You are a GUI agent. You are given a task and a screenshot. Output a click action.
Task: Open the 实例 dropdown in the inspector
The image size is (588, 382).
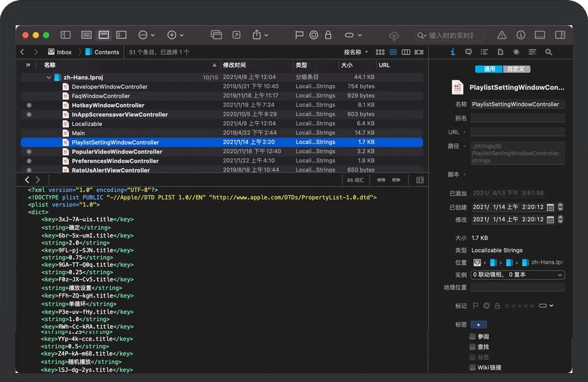tap(517, 275)
